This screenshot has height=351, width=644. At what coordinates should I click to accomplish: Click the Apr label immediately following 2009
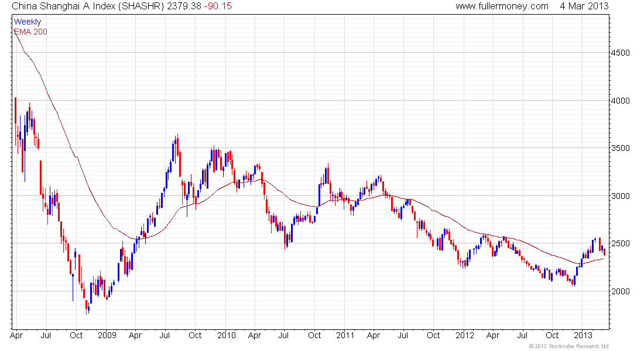[x=135, y=335]
